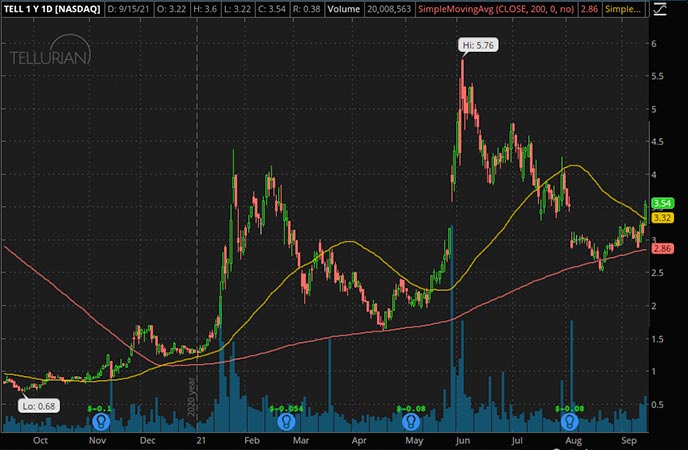Click the close value C: 3.54
Screen dimensions: 688x450
click(x=272, y=9)
